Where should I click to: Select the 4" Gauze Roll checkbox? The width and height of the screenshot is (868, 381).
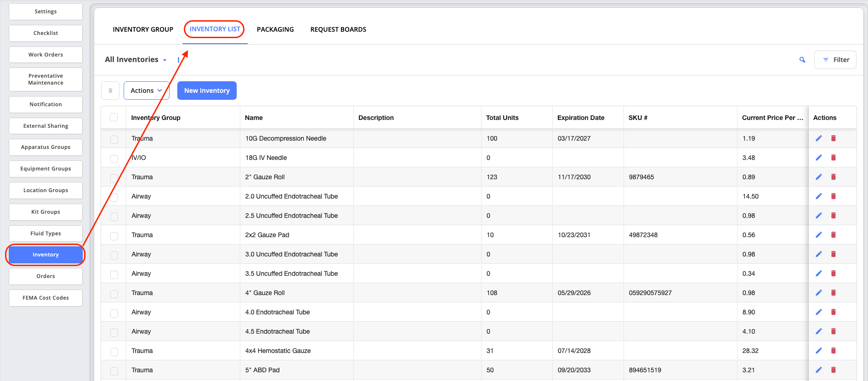coord(114,294)
